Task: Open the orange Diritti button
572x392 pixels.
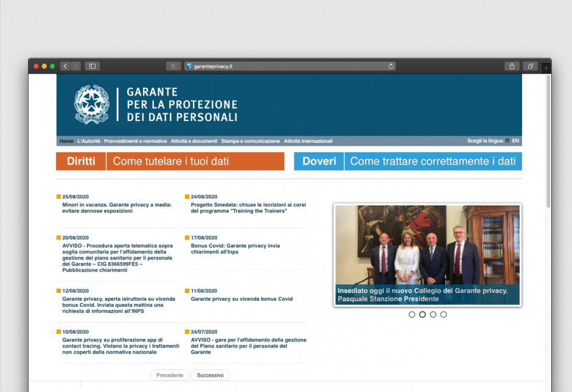Action: [81, 161]
